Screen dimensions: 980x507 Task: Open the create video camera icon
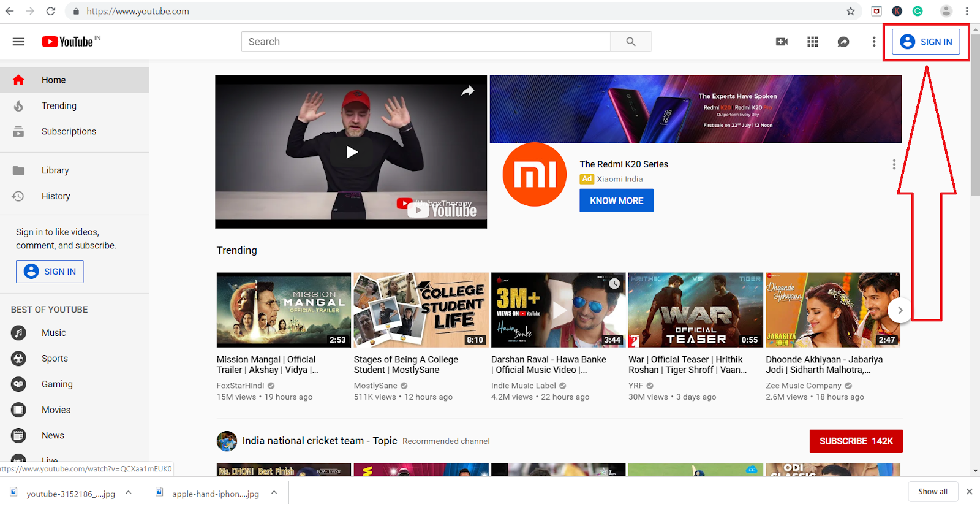(x=782, y=42)
